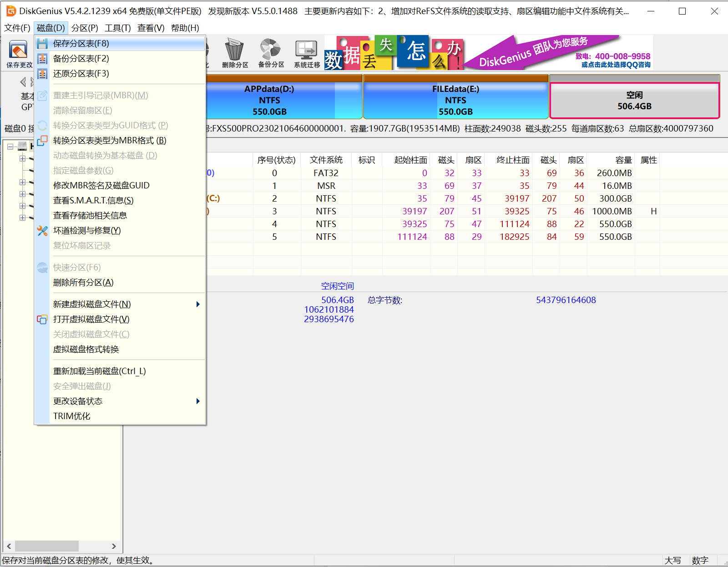Select the 空闲 506.4GB free space block

(x=635, y=97)
